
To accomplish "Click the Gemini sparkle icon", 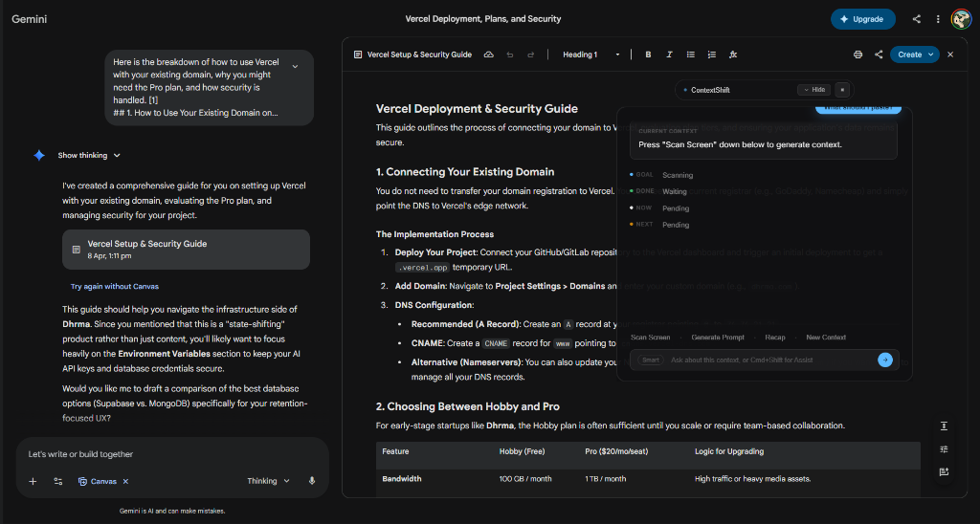I will [38, 156].
